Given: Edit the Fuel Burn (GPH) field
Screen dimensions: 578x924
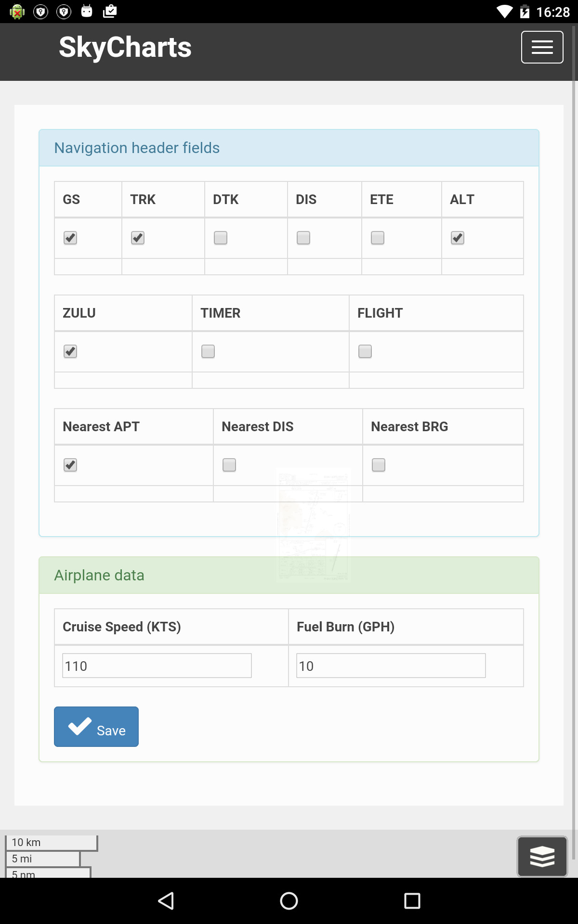Looking at the screenshot, I should pos(391,666).
